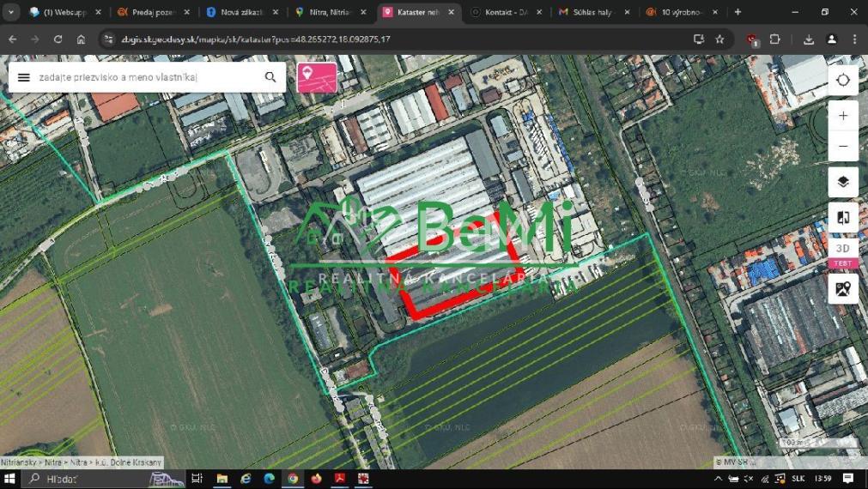Click the pink parcel map marker button
868x489 pixels.
coord(316,77)
